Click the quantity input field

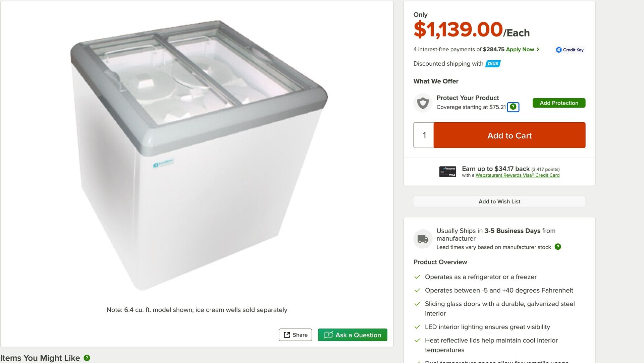click(423, 135)
